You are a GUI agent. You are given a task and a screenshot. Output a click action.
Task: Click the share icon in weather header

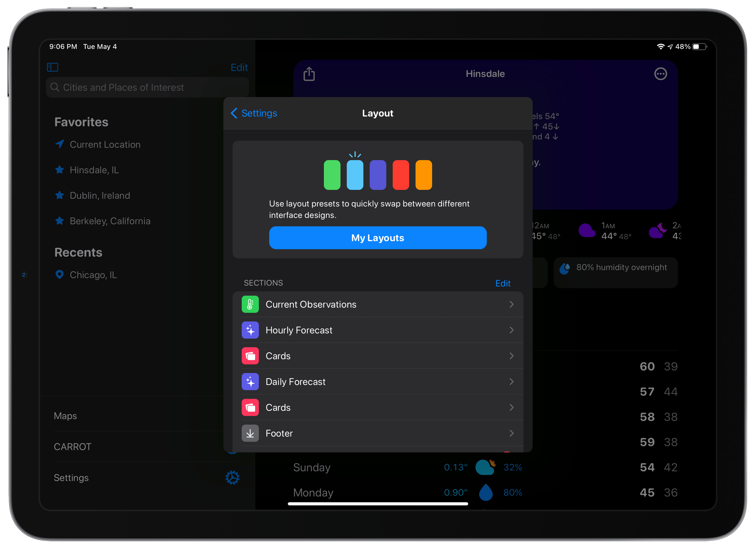[309, 73]
